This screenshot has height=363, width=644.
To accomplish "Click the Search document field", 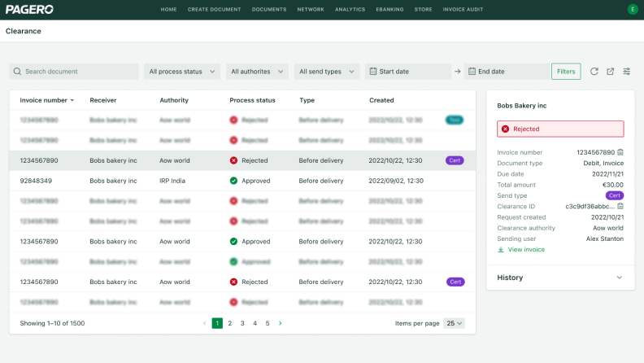I will pos(74,72).
